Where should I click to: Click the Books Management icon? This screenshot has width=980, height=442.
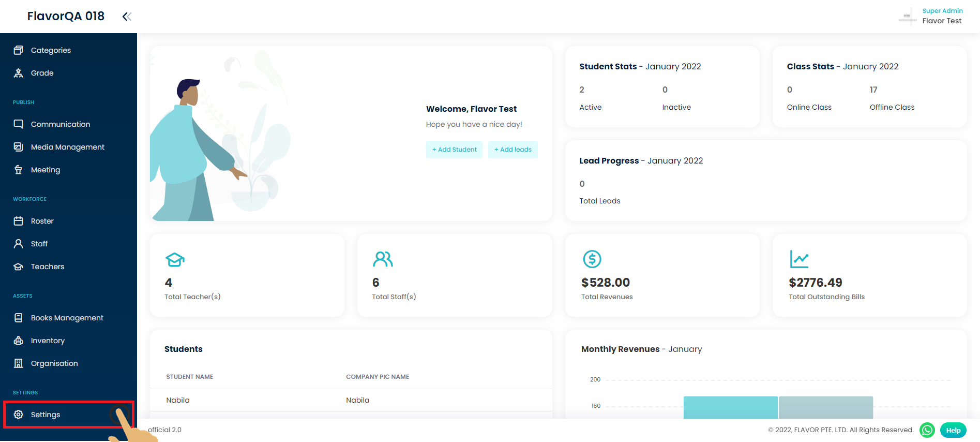click(19, 318)
